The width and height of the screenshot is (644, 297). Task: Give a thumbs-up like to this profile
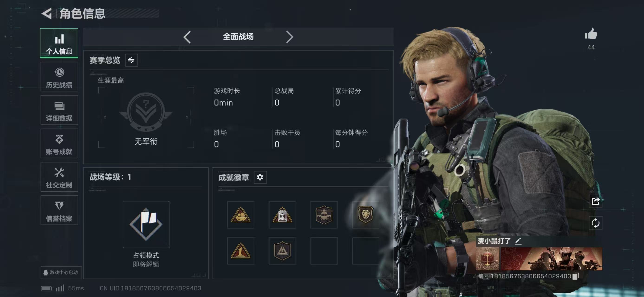(x=591, y=34)
